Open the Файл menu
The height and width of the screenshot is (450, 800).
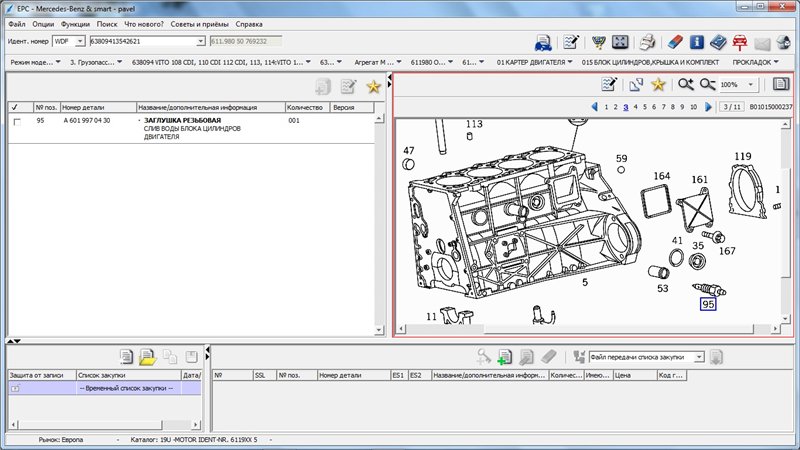click(17, 24)
